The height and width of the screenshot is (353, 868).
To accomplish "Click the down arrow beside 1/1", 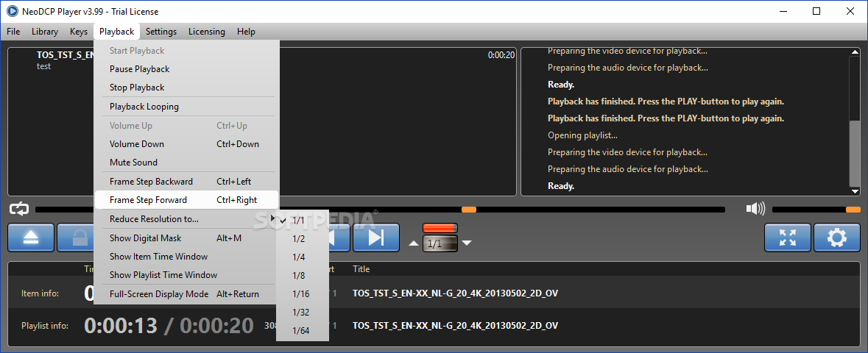I will (467, 243).
